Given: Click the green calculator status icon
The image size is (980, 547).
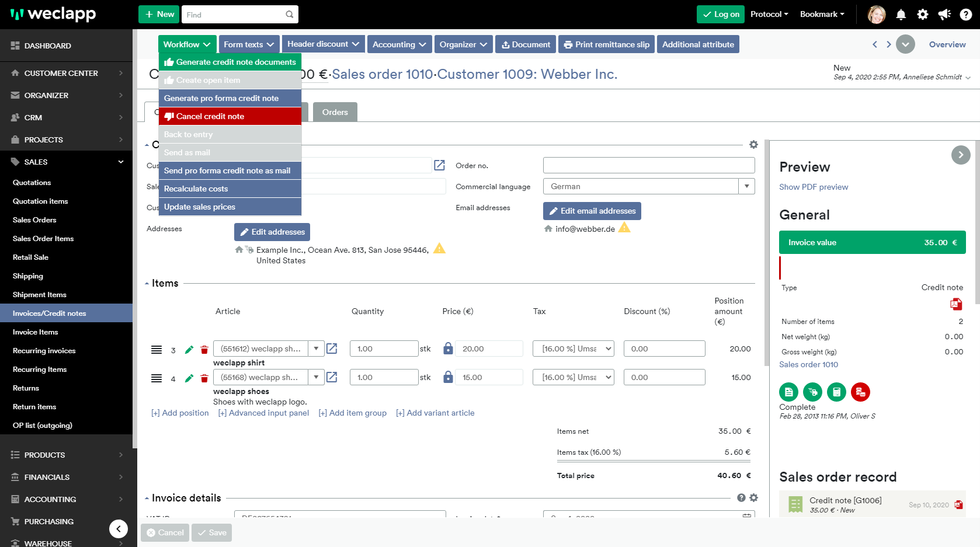Looking at the screenshot, I should click(x=836, y=392).
